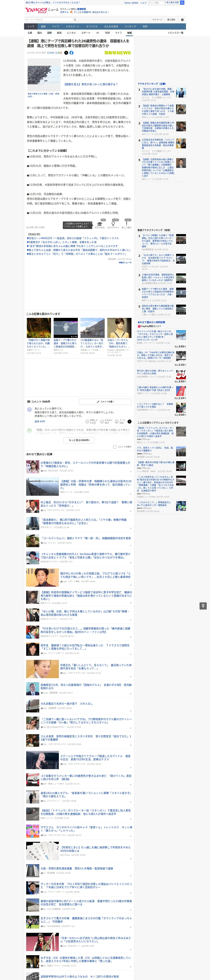Open the settings gear icon
210x980 pixels.
pyautogui.click(x=182, y=19)
